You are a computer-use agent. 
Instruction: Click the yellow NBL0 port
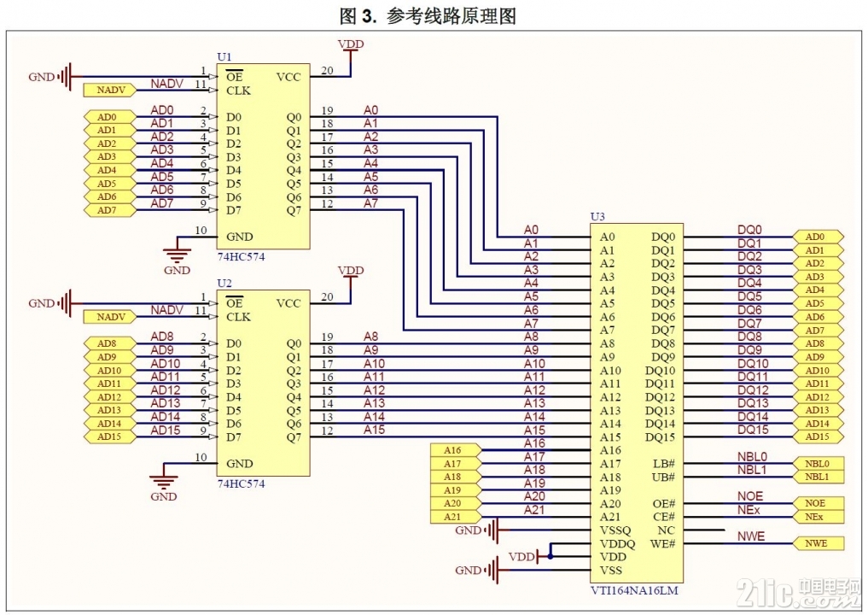tap(818, 463)
